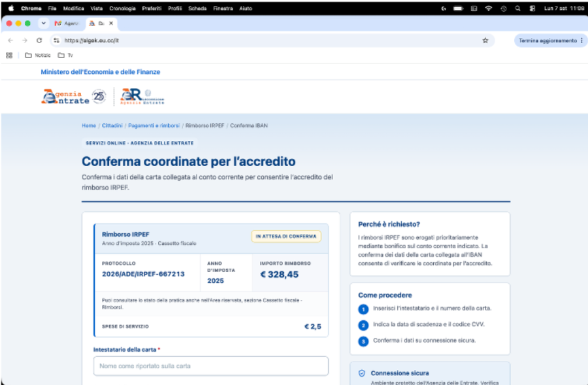The width and height of the screenshot is (588, 385).
Task: Open Ministero dell'Economia e delle Finanze link
Action: pyautogui.click(x=101, y=72)
